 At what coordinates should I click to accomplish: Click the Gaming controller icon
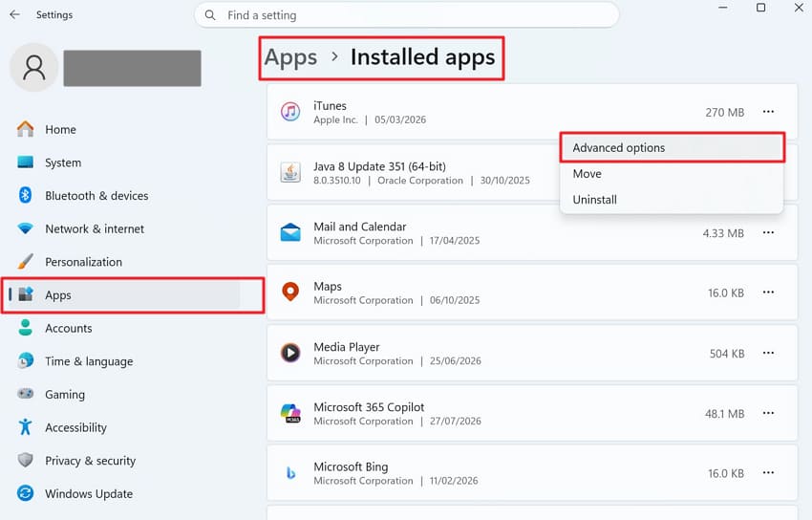[25, 394]
